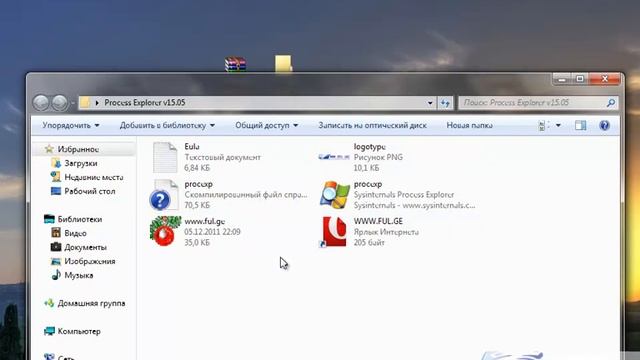This screenshot has width=640, height=360.
Task: Select the procexp Sysinternals application icon
Action: tap(335, 195)
